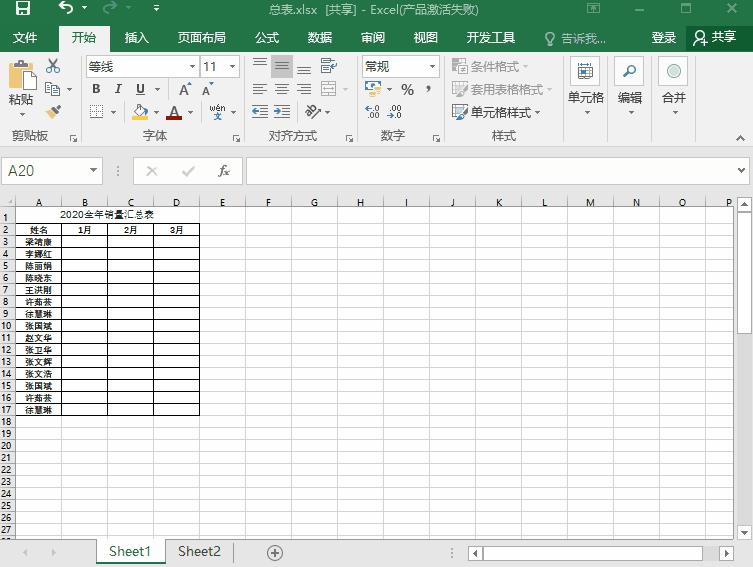The width and height of the screenshot is (753, 567).
Task: Switch to the 插入 Insert tab
Action: [x=136, y=37]
